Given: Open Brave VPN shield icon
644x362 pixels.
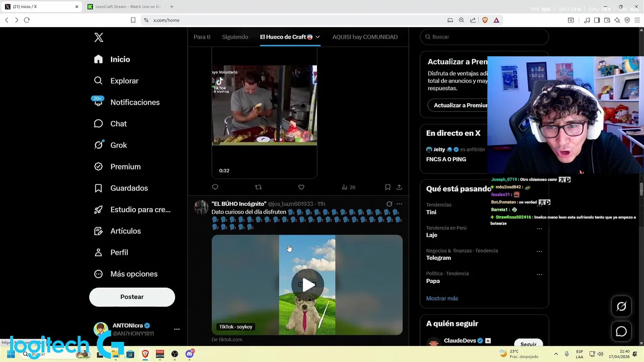Looking at the screenshot, I should (627, 20).
